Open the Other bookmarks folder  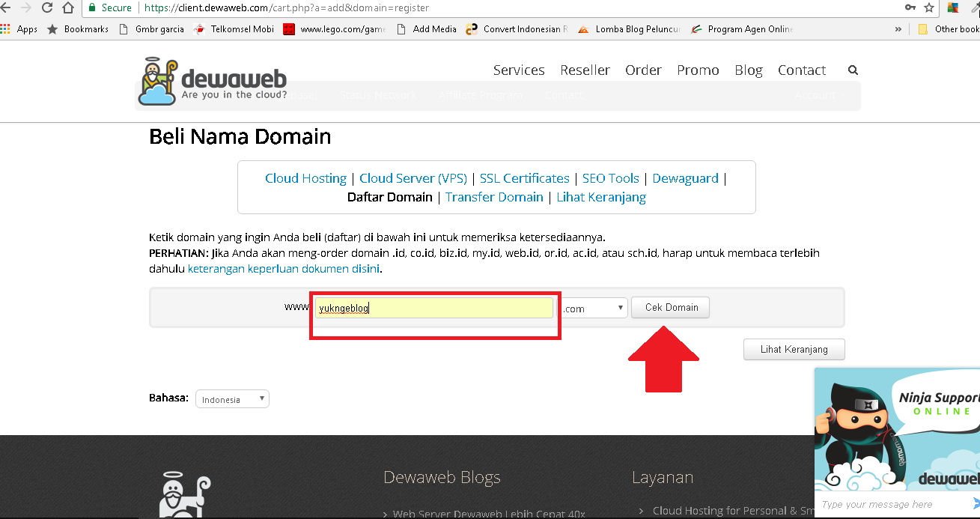coord(949,29)
